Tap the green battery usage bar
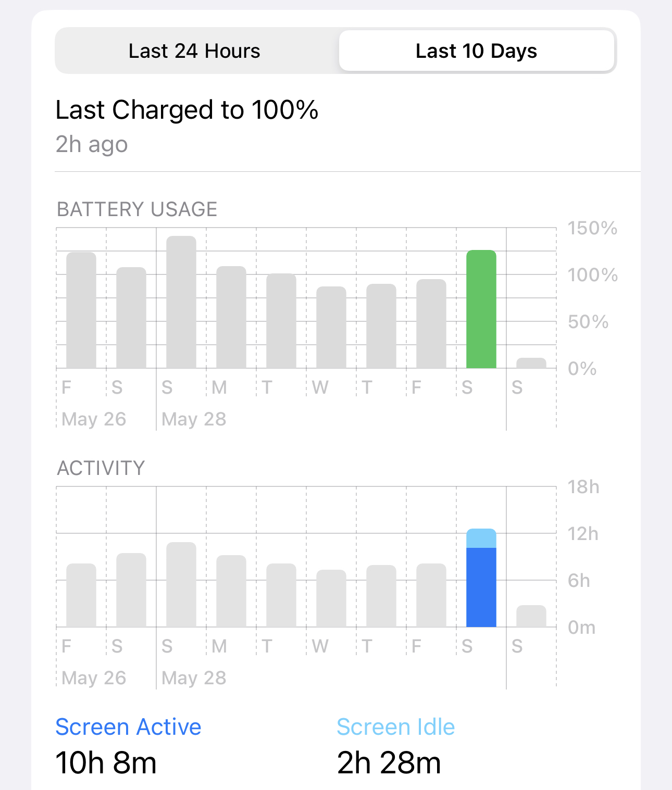This screenshot has height=790, width=672. point(481,309)
